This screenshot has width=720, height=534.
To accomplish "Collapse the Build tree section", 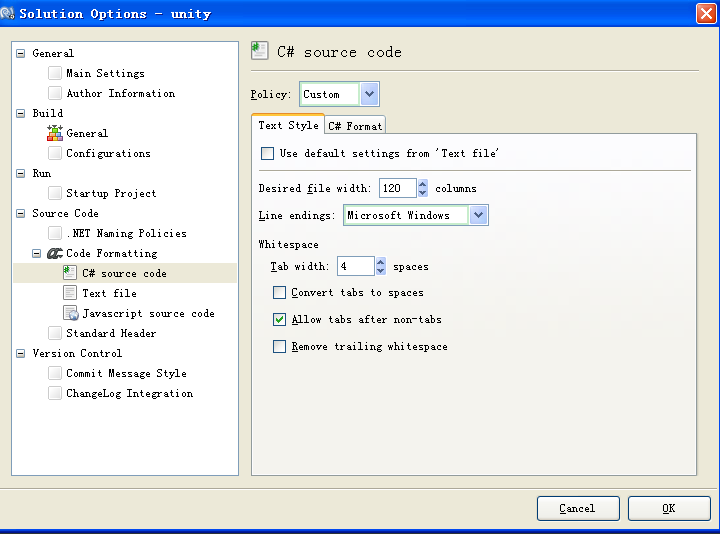I will [x=21, y=113].
